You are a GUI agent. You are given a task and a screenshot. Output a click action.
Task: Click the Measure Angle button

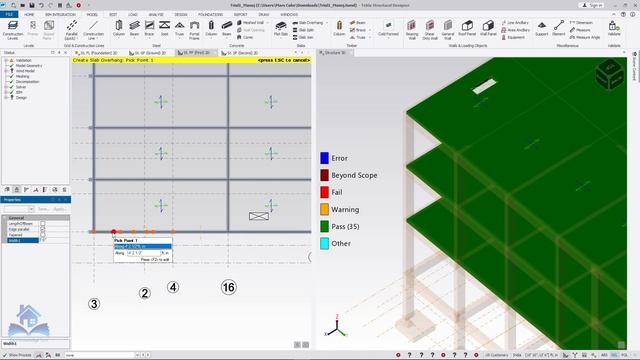coord(585,37)
